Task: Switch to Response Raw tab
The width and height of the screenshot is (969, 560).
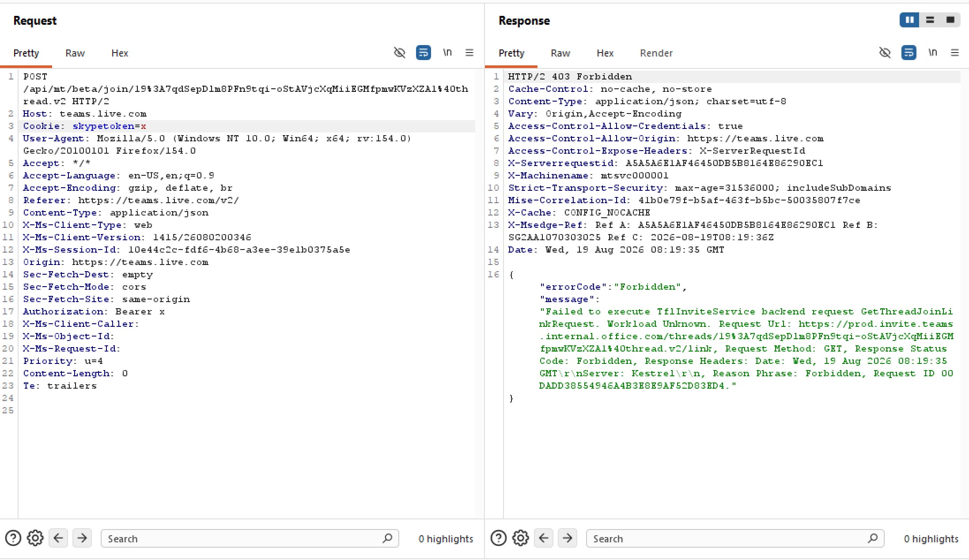Action: (560, 53)
